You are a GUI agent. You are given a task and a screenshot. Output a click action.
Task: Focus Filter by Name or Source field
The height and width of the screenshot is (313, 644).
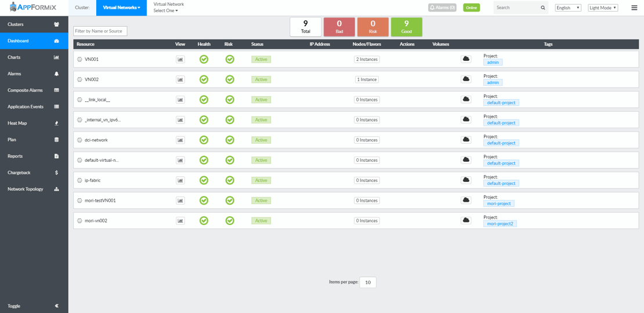pyautogui.click(x=100, y=31)
